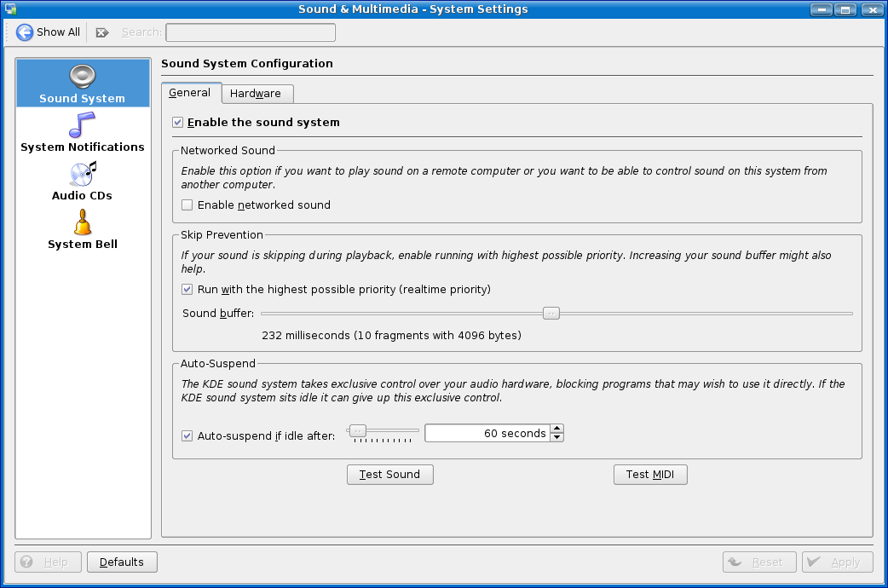
Task: Click the Sound buffer slider handle
Action: (551, 314)
